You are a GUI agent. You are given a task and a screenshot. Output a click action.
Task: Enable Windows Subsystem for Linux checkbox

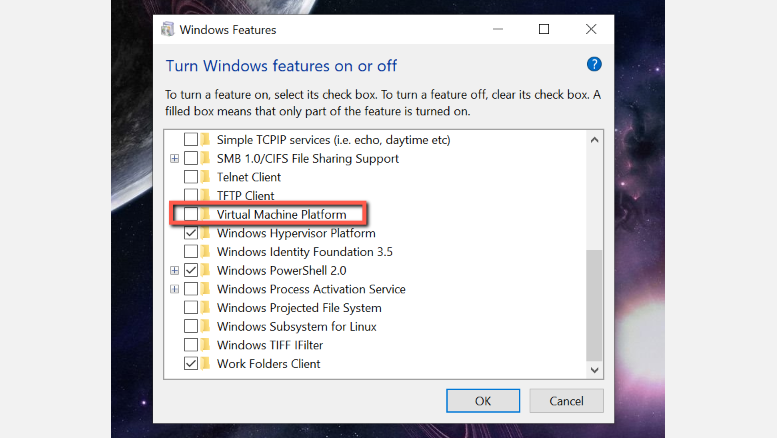pyautogui.click(x=191, y=327)
